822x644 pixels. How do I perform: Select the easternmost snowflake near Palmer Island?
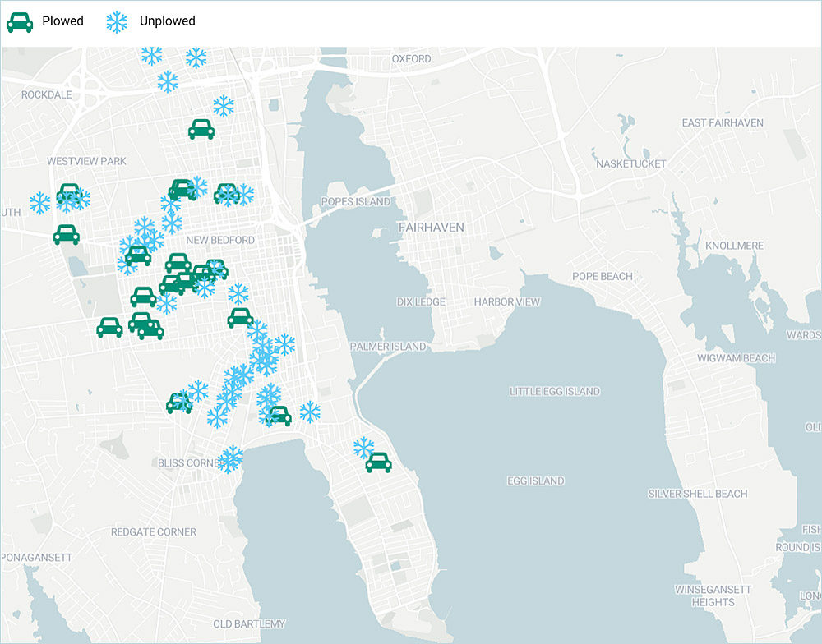[x=310, y=412]
